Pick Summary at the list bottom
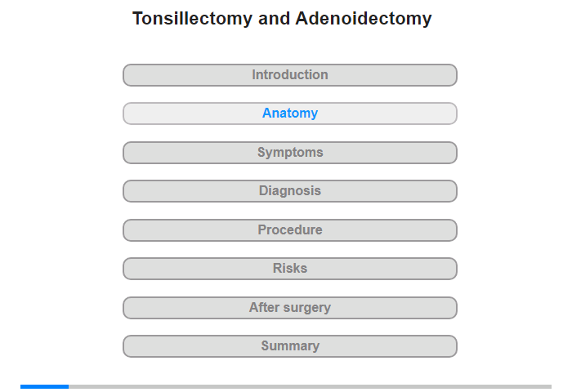Screen dimensions: 572x392 point(290,345)
